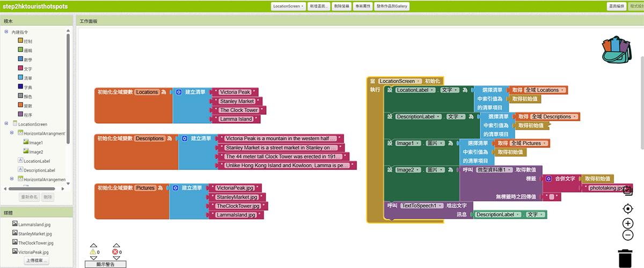Zoom out with the minus icon
The width and height of the screenshot is (644, 268).
point(628,235)
